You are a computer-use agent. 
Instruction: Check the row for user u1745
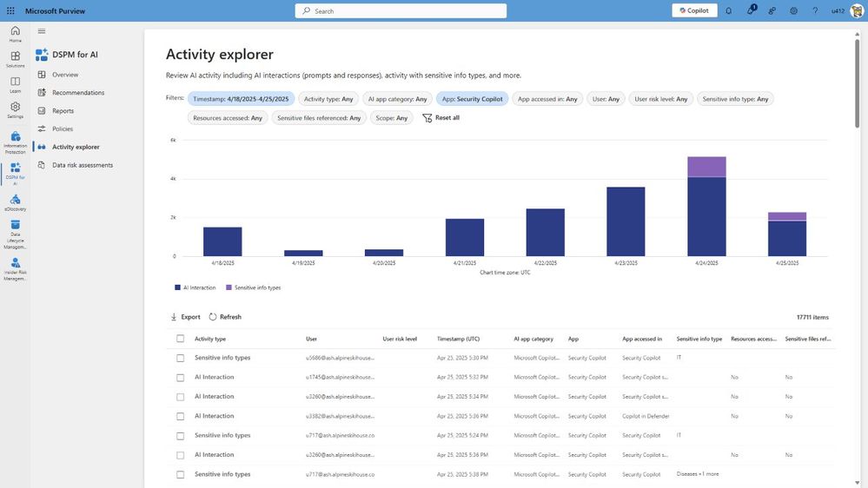(x=181, y=378)
